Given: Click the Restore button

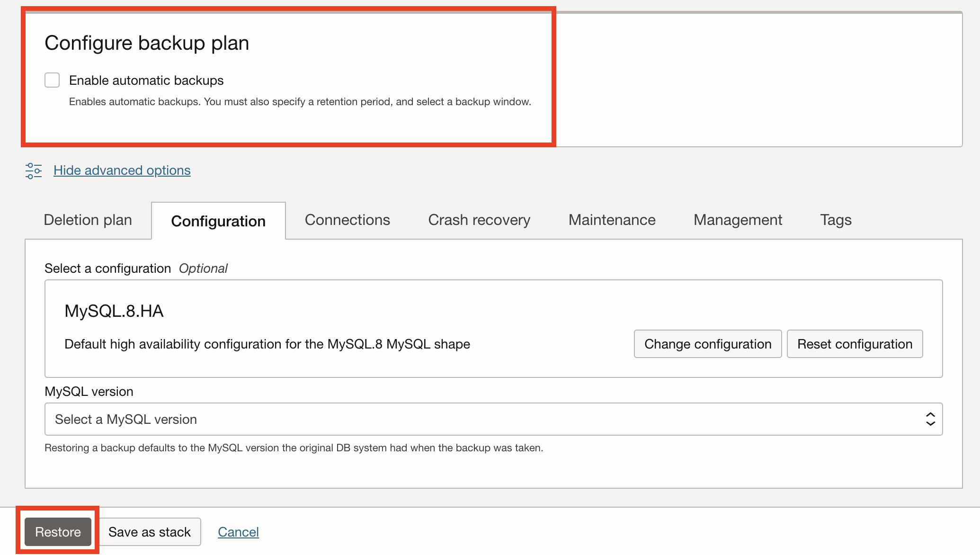Looking at the screenshot, I should pyautogui.click(x=58, y=532).
